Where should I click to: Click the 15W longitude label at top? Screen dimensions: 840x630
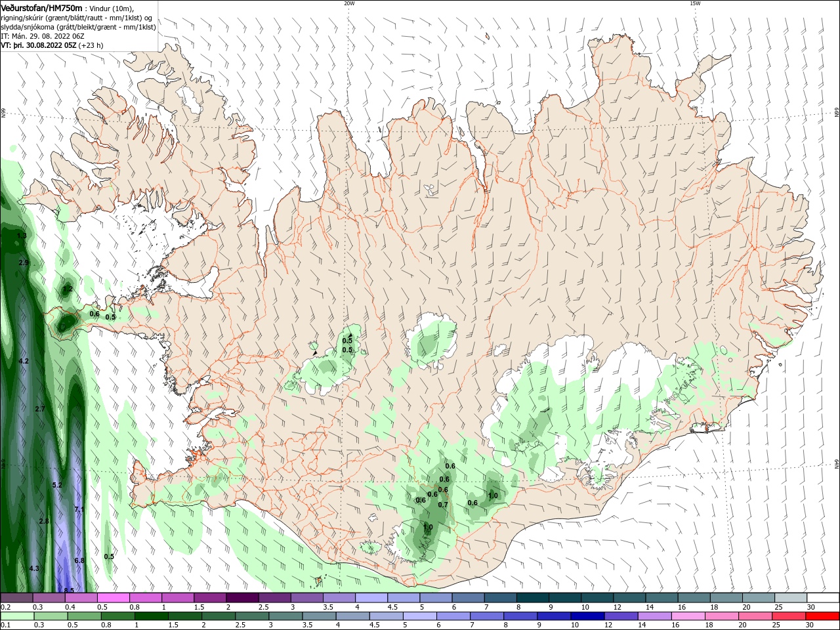pos(694,3)
